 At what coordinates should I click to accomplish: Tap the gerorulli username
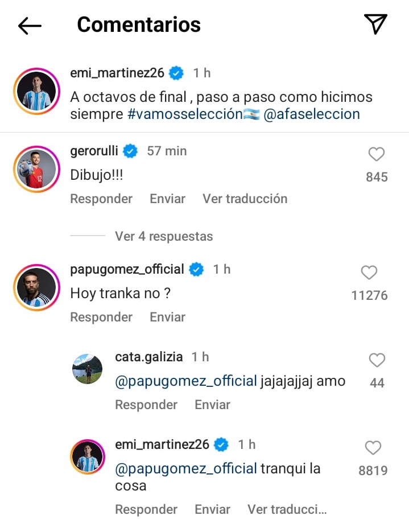[x=95, y=151]
